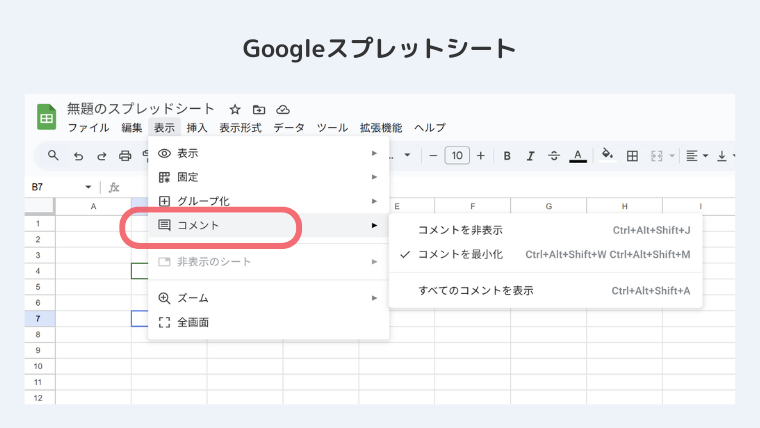Open the ツール menu
The image size is (760, 428).
[x=332, y=127]
